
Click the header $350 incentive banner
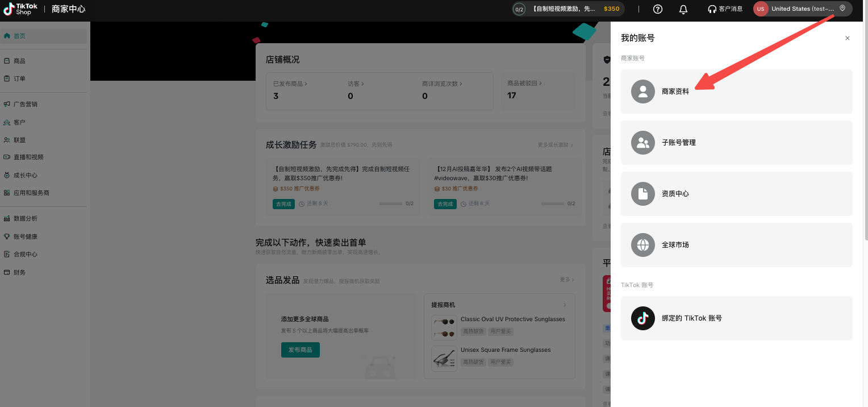point(568,9)
